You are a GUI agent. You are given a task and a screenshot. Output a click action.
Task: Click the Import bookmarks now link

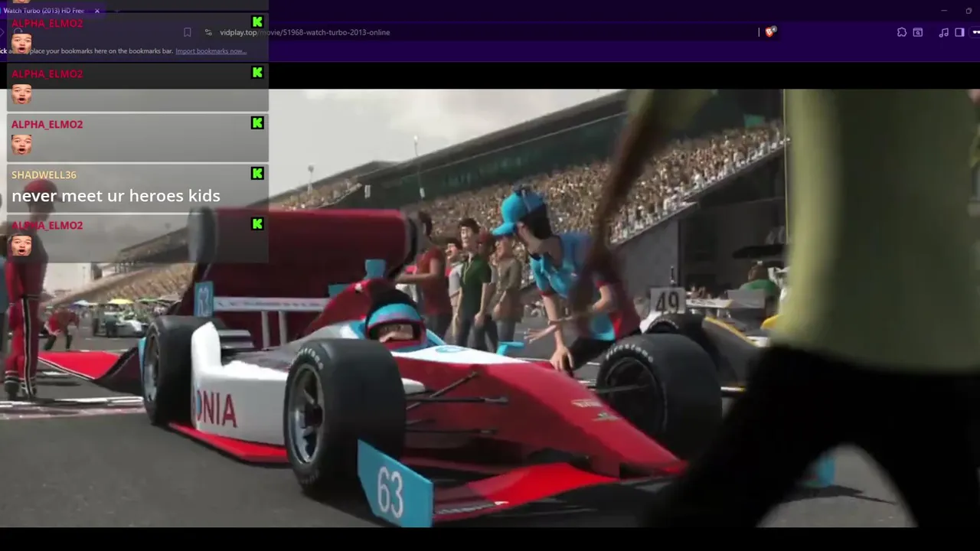click(211, 51)
